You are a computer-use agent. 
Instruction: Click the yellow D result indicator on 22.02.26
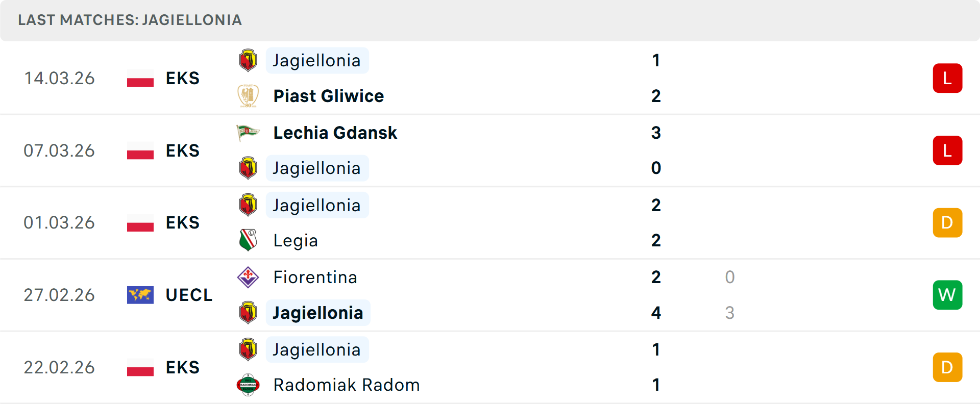coord(947,367)
